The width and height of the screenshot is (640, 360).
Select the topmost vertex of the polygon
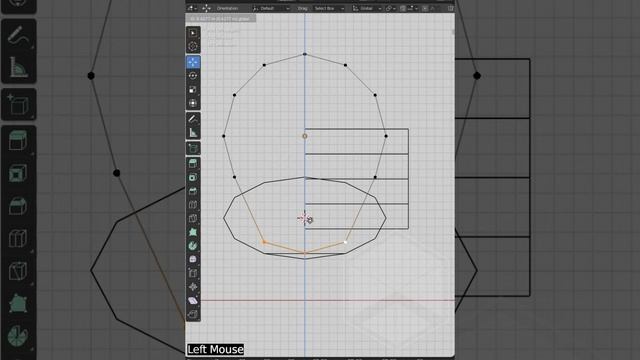point(305,54)
